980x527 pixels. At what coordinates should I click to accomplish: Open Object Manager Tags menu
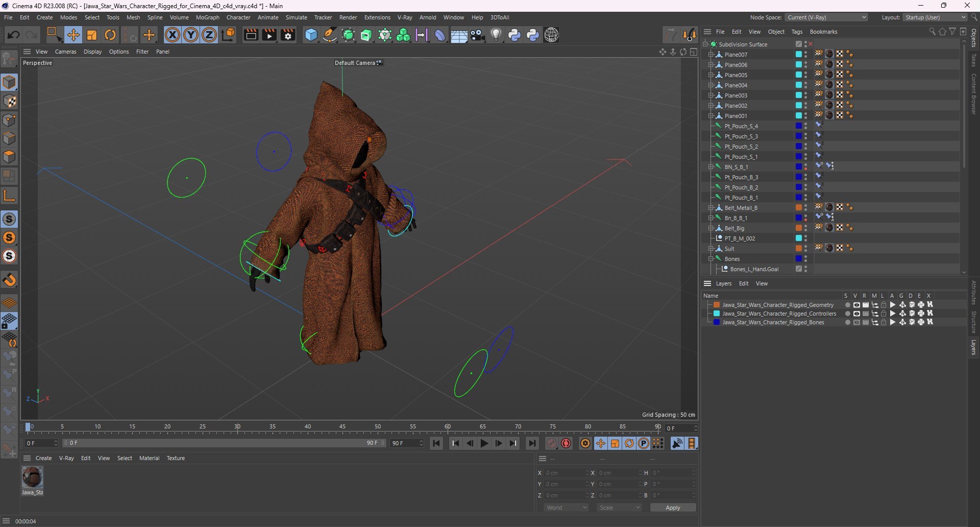point(797,32)
